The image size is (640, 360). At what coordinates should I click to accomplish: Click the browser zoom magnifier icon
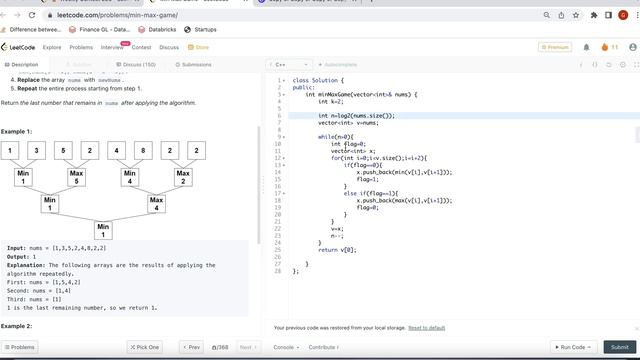point(547,15)
